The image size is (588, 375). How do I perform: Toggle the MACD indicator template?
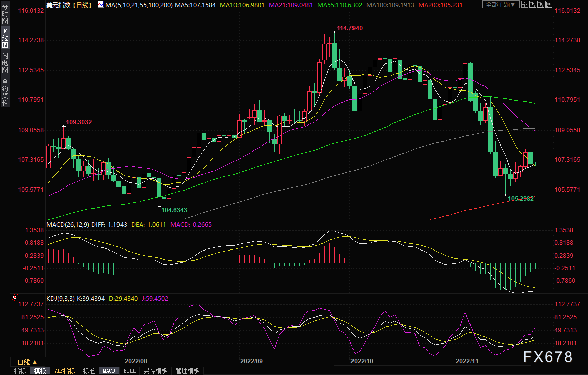109,371
